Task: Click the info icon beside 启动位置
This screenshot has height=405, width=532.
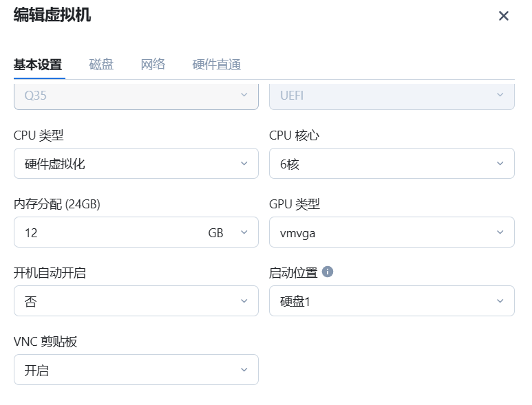Action: [x=328, y=272]
